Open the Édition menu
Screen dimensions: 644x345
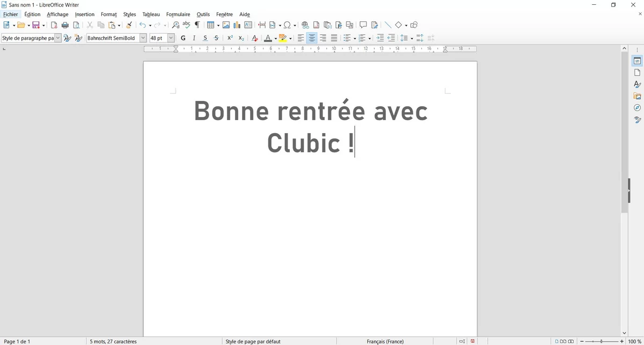point(32,14)
